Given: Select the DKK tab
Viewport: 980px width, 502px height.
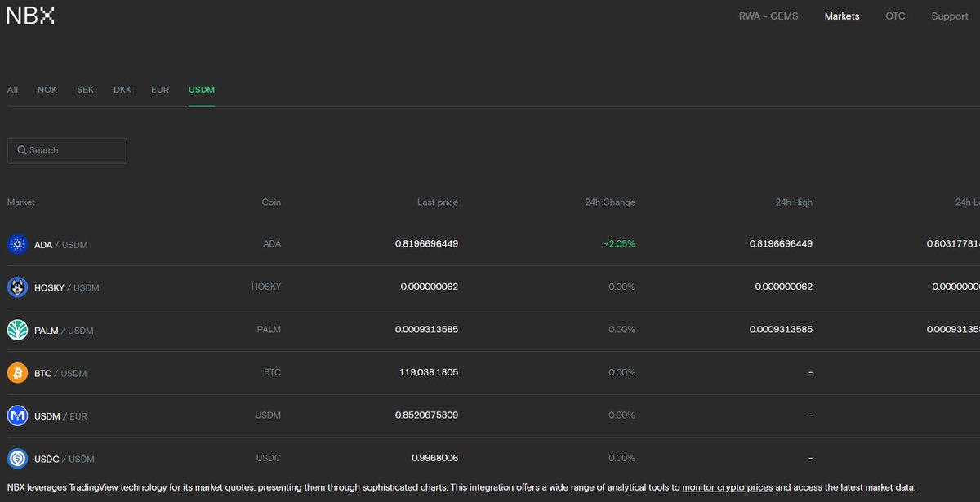Looking at the screenshot, I should click(x=122, y=90).
